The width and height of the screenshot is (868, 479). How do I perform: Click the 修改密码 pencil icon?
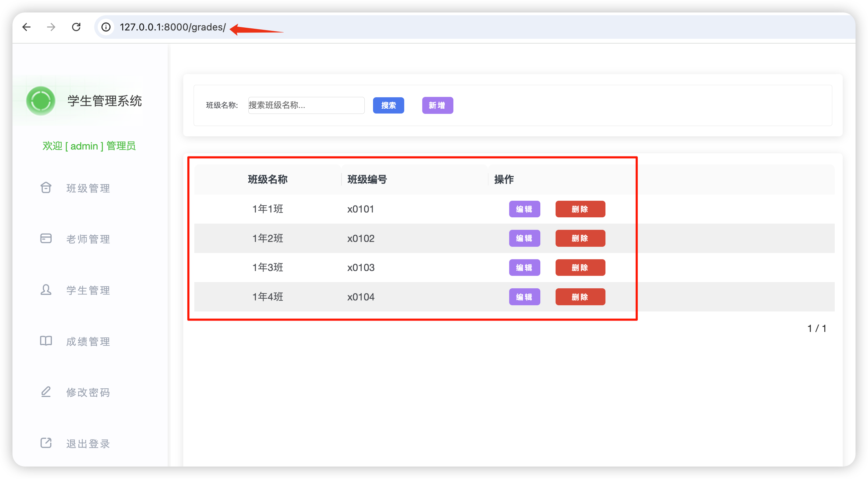46,392
